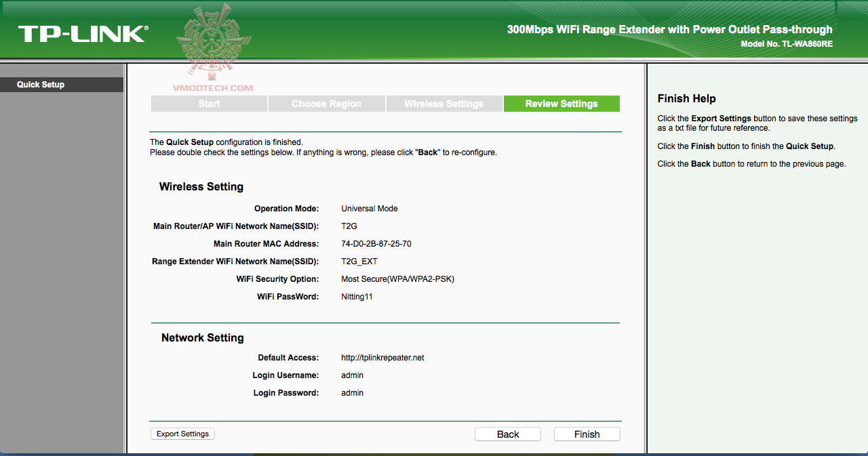This screenshot has width=868, height=456.
Task: Select the Choose Region step tab
Action: 326,104
